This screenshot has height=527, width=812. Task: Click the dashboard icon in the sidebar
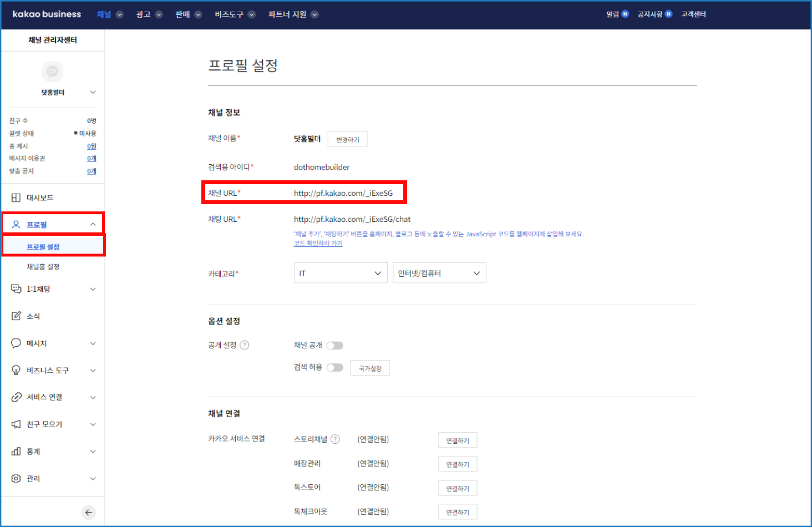tap(16, 198)
